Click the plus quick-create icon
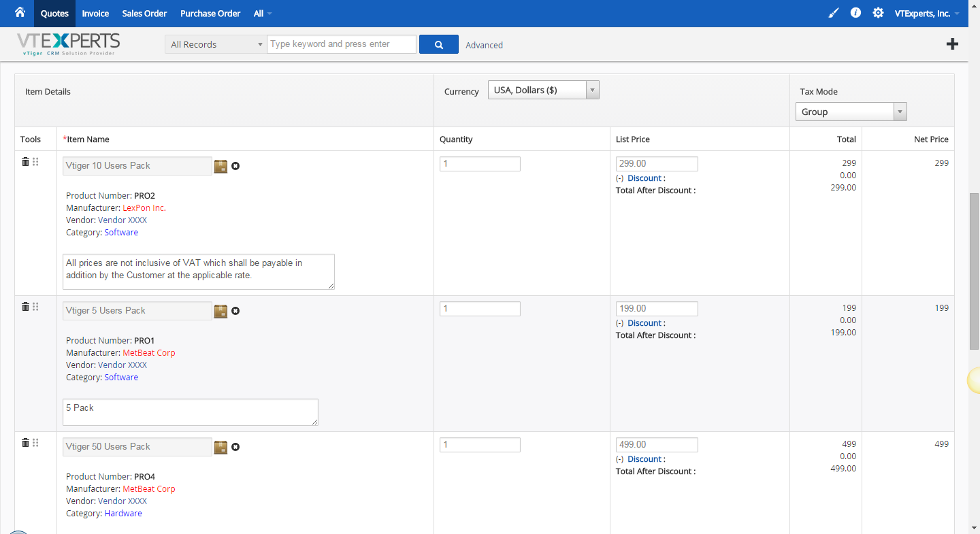The width and height of the screenshot is (980, 534). click(x=952, y=44)
